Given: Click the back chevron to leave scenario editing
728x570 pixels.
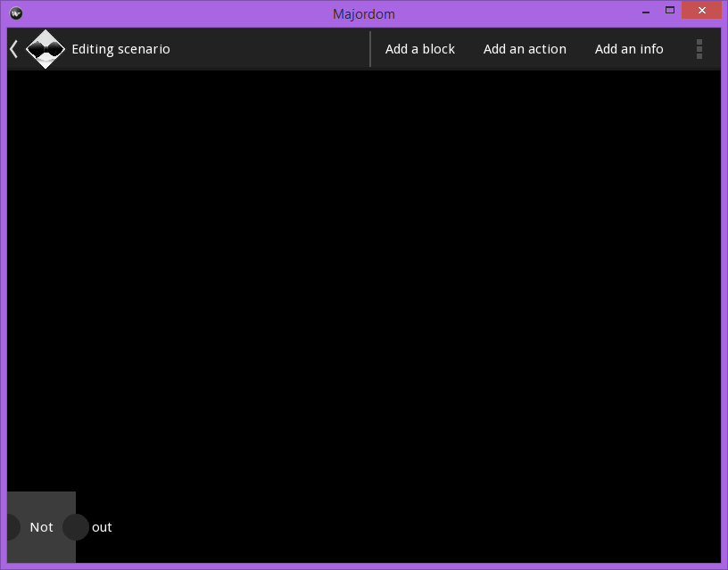Looking at the screenshot, I should point(12,49).
